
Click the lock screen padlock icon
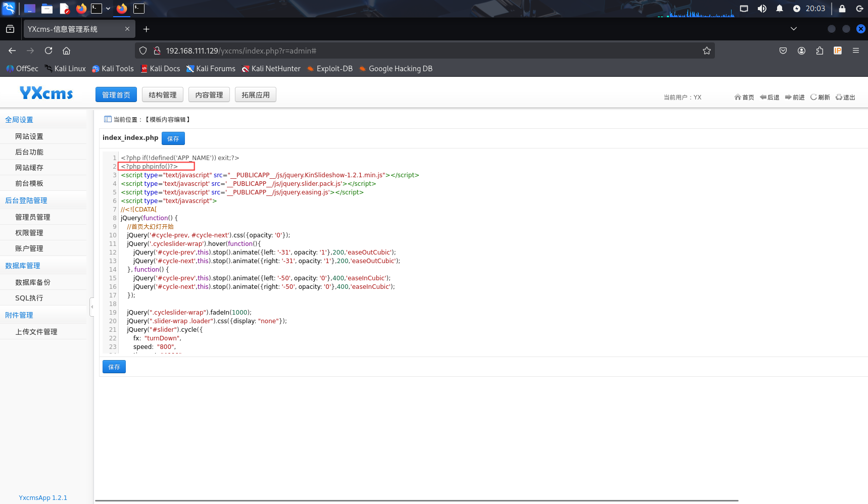coord(842,9)
